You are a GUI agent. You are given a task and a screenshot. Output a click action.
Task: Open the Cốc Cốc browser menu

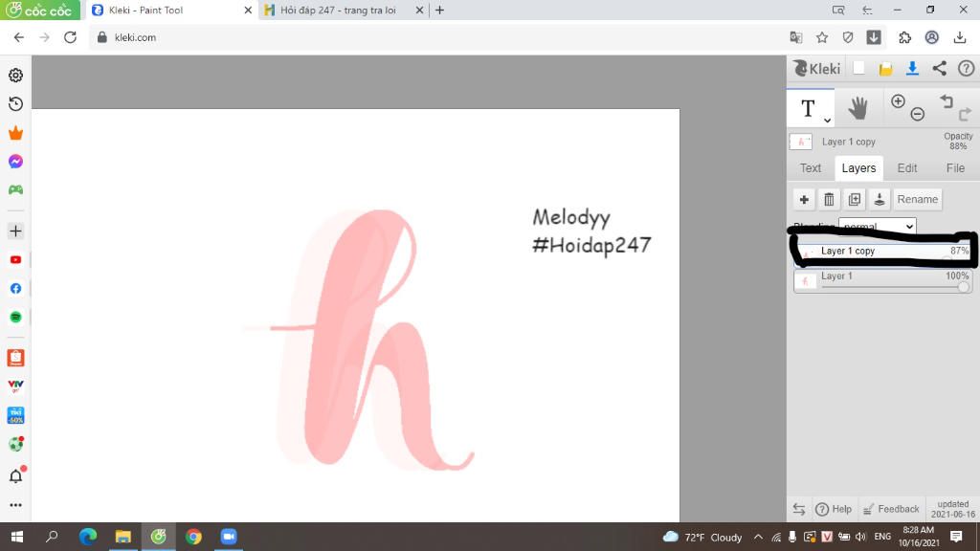click(x=40, y=10)
